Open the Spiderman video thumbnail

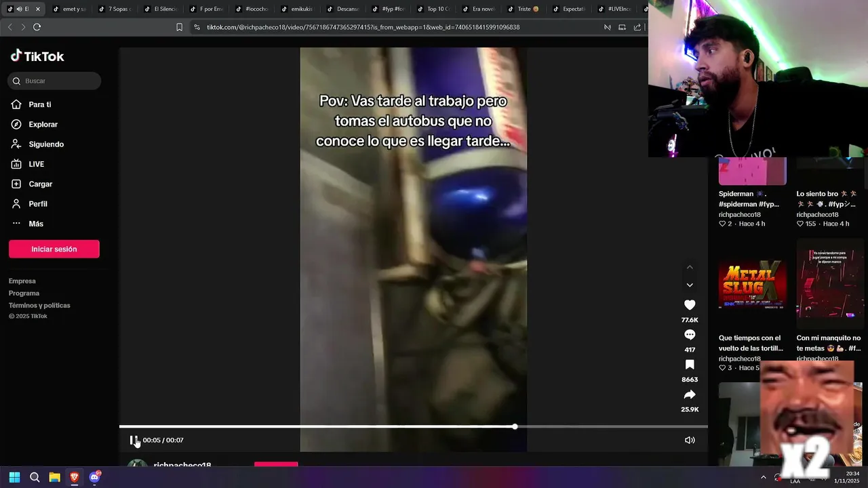pos(753,171)
